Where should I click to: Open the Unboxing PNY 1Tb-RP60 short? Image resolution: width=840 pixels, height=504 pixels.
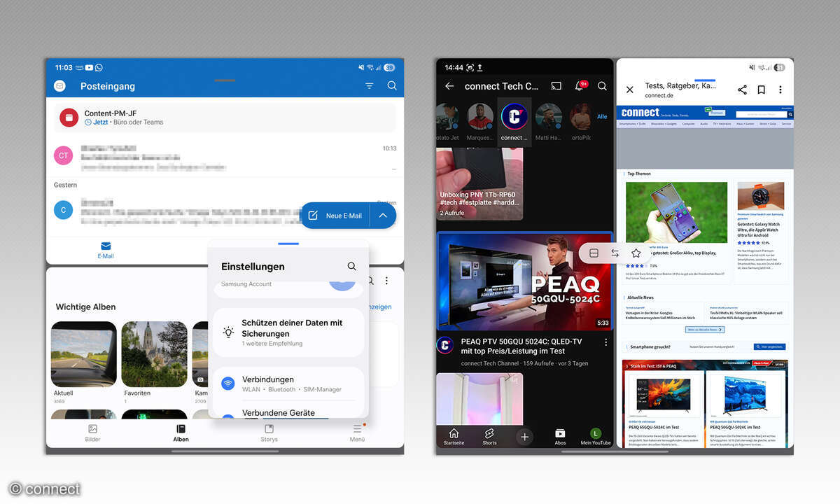[479, 183]
